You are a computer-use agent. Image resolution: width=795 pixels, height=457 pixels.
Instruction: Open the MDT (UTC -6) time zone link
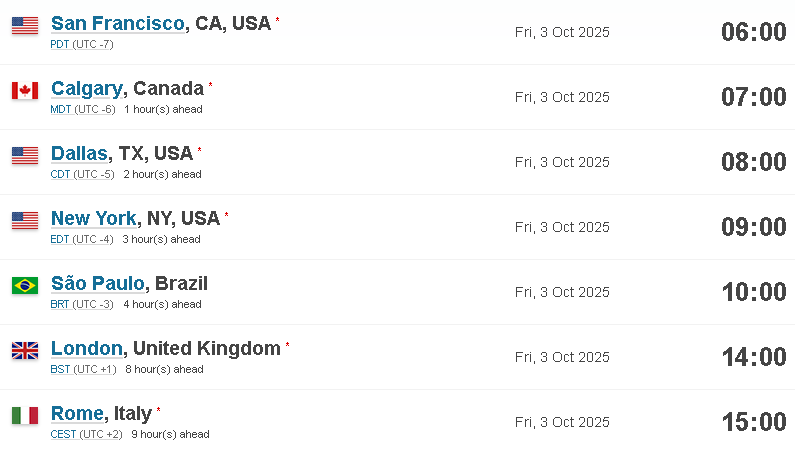[83, 110]
